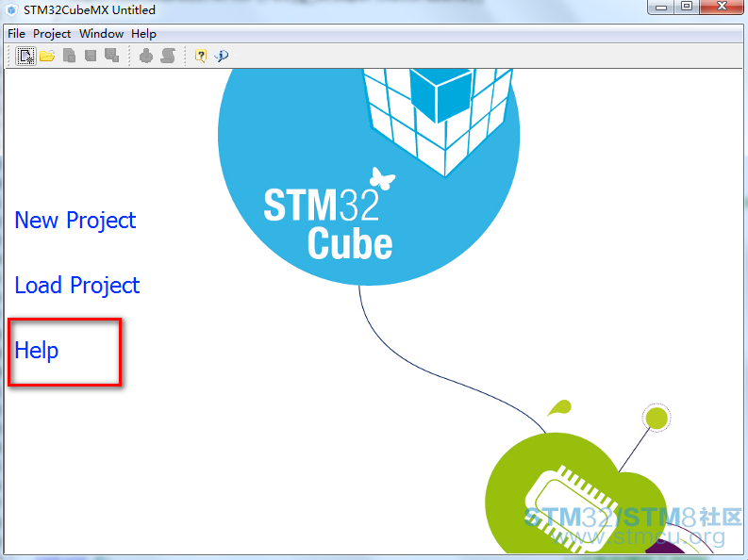Click the Save Project As icon
Screen dimensions: 748x560
111,56
